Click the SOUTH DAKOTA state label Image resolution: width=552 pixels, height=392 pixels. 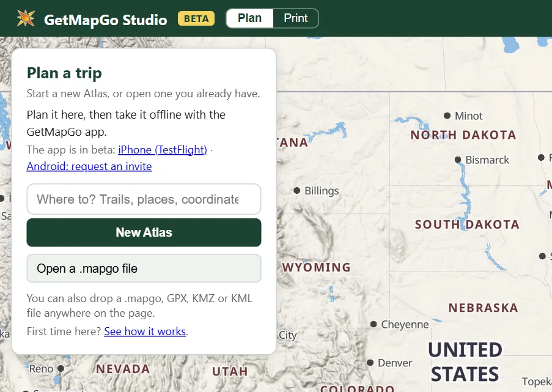tap(467, 224)
